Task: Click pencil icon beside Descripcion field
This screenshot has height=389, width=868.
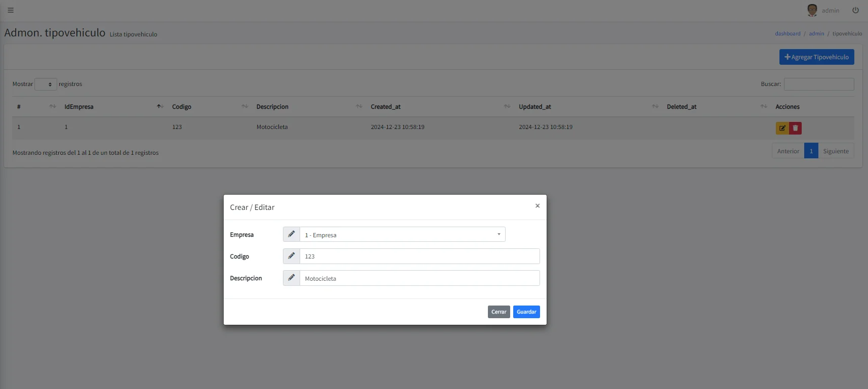Action: point(292,278)
